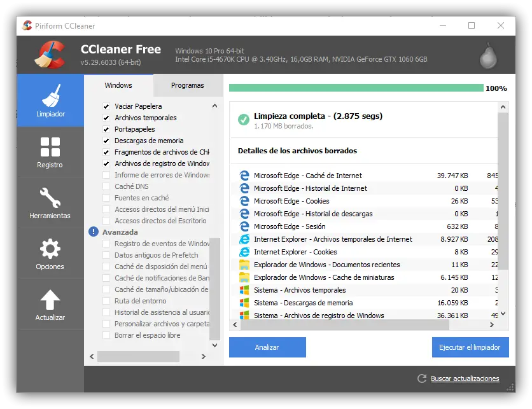Click the folder icon for Cache de miniaturas
This screenshot has width=532, height=409.
[244, 277]
